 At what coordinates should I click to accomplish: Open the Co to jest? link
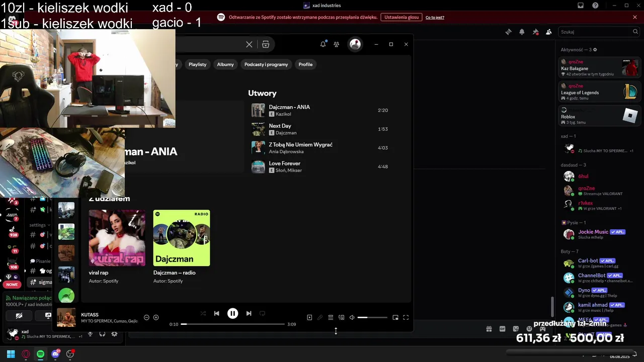pyautogui.click(x=435, y=17)
